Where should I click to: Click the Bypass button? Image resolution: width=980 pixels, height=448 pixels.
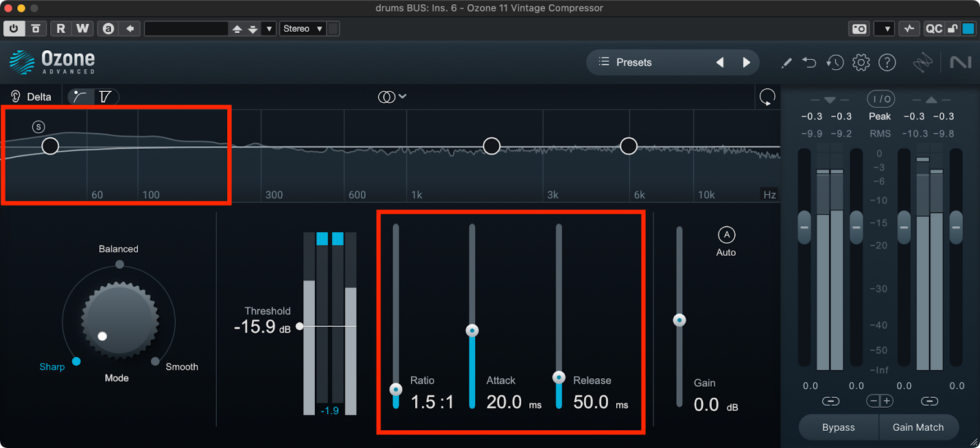(838, 427)
